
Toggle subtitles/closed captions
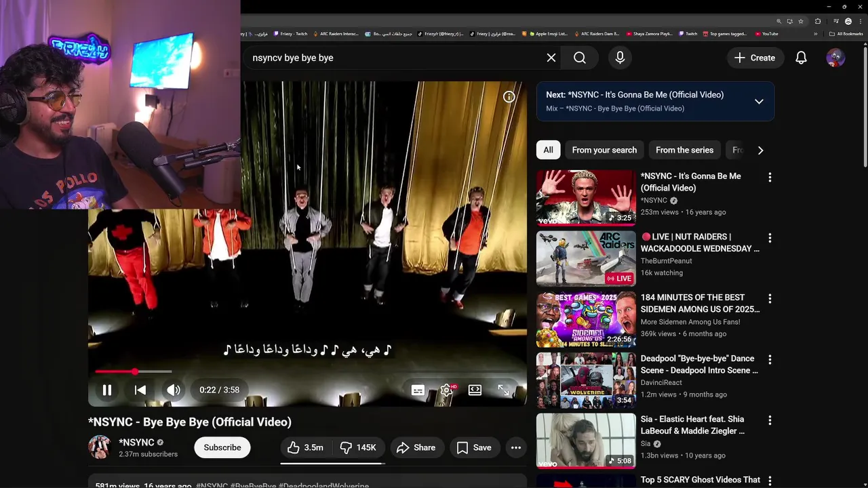coord(418,390)
